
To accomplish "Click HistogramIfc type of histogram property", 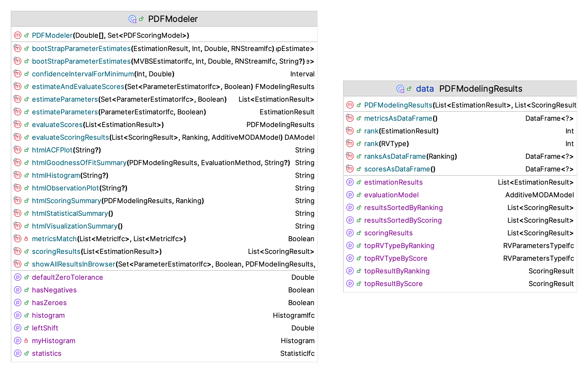I will [293, 315].
